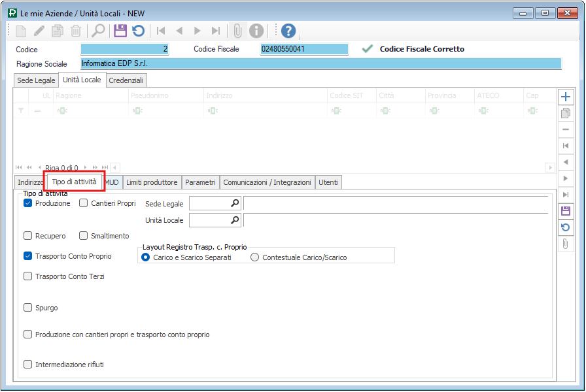Screen dimensions: 586x392
Task: Open the Limiti produttore tab
Action: pyautogui.click(x=152, y=182)
